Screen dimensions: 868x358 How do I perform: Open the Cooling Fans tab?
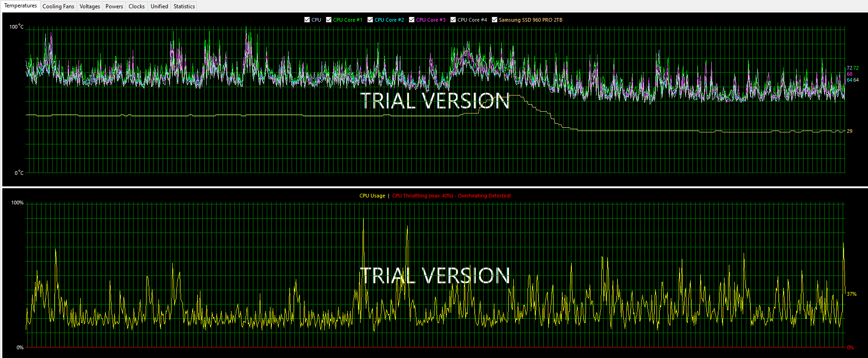coord(58,6)
